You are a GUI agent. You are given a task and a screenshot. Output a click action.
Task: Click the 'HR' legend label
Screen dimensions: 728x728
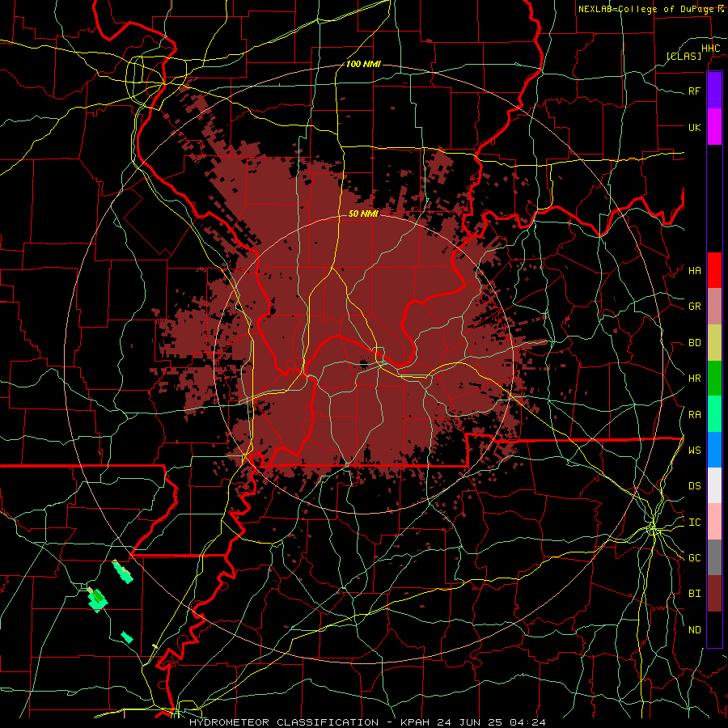tap(695, 379)
